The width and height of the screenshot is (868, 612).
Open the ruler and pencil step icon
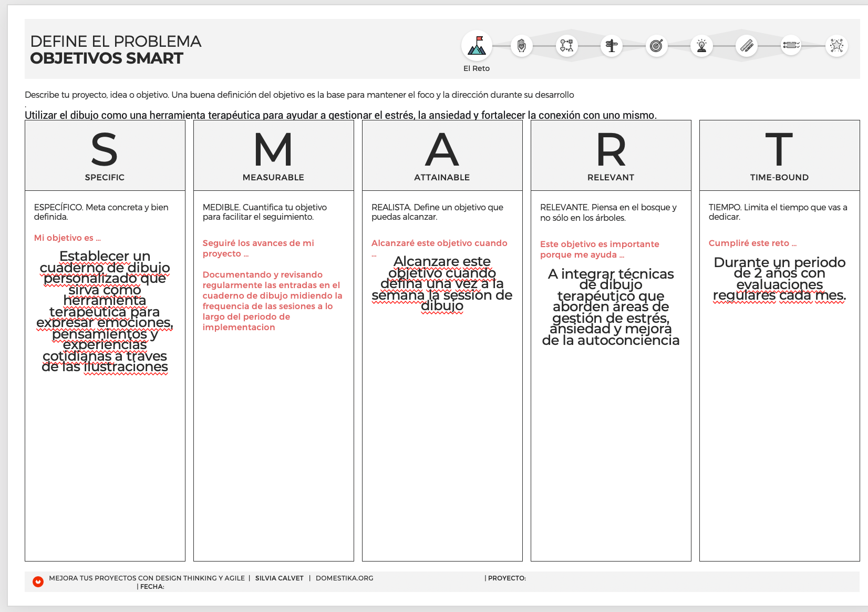(x=746, y=46)
